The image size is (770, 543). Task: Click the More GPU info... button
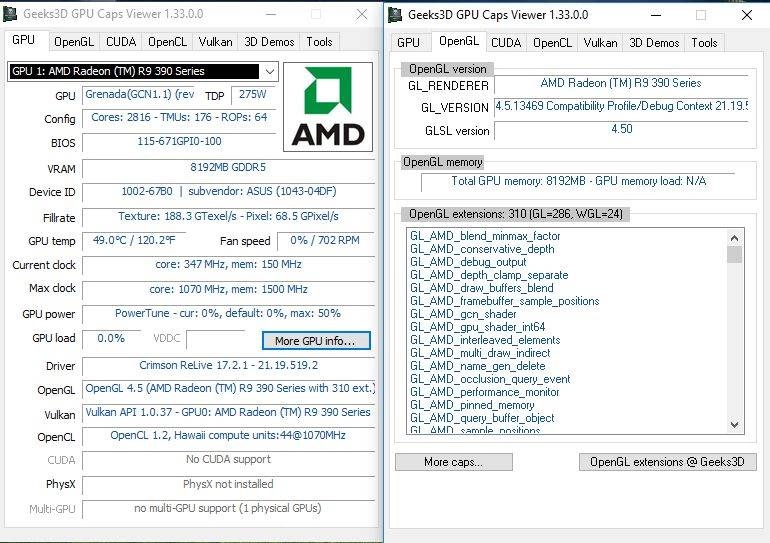(x=316, y=341)
